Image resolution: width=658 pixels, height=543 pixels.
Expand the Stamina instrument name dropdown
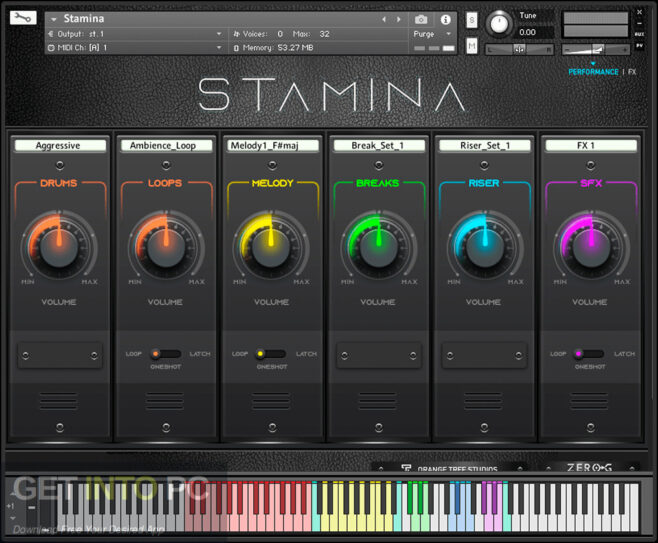tap(54, 19)
